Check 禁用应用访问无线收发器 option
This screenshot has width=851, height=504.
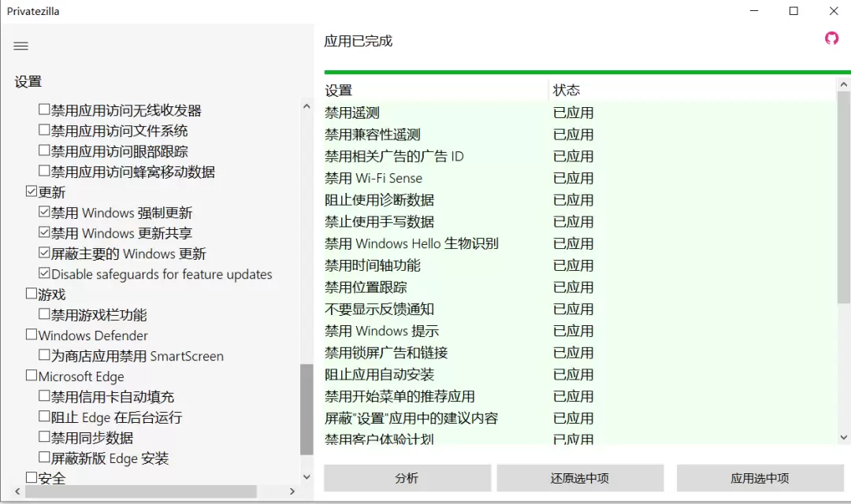pos(44,109)
